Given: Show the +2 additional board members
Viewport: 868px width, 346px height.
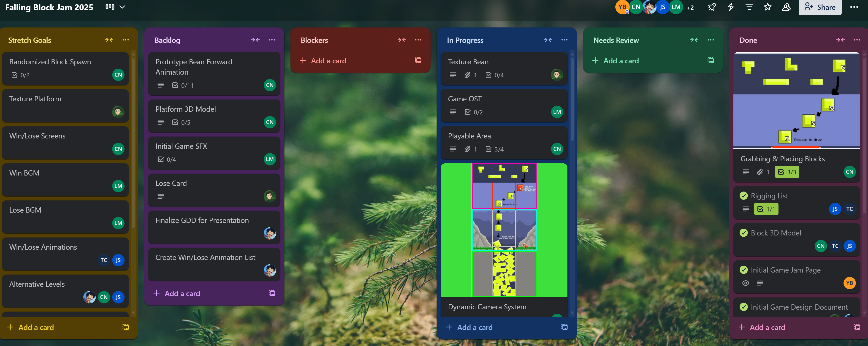Looking at the screenshot, I should [x=690, y=8].
